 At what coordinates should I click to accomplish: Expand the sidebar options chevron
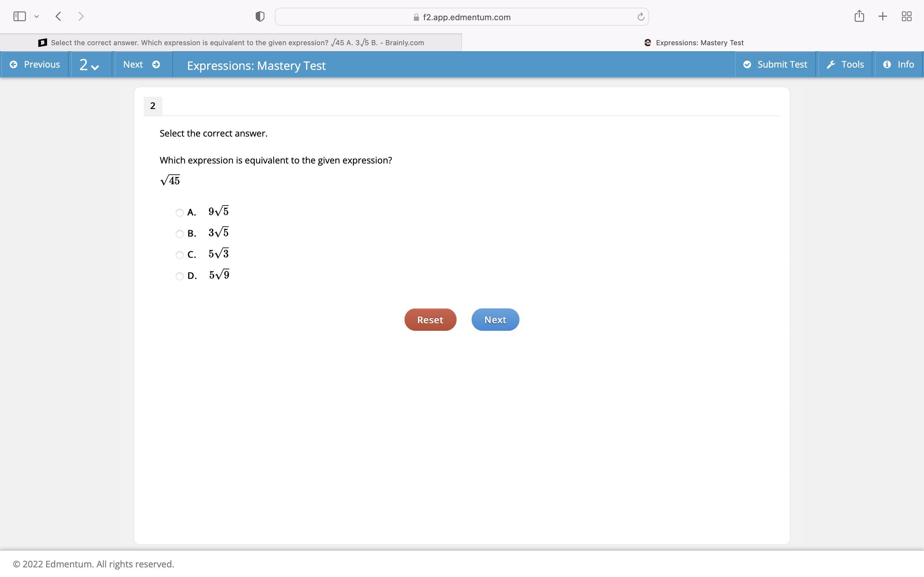pos(37,16)
